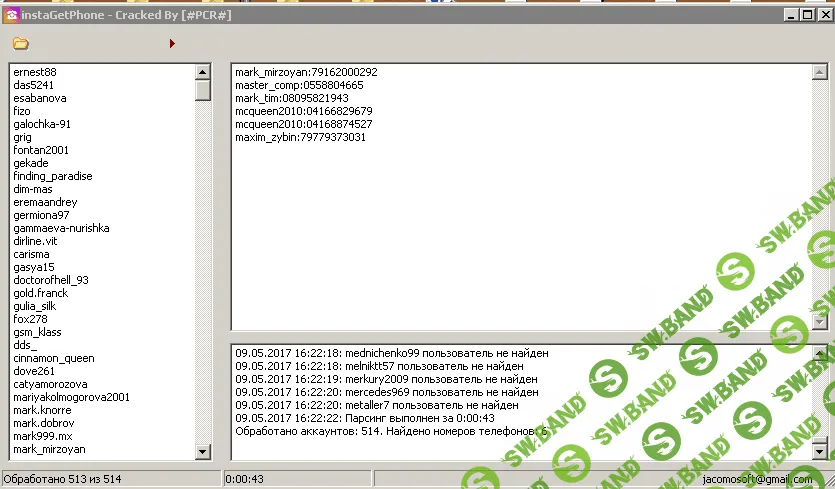Click result line mcqueen2010:04166829679
The width and height of the screenshot is (835, 489).
304,111
